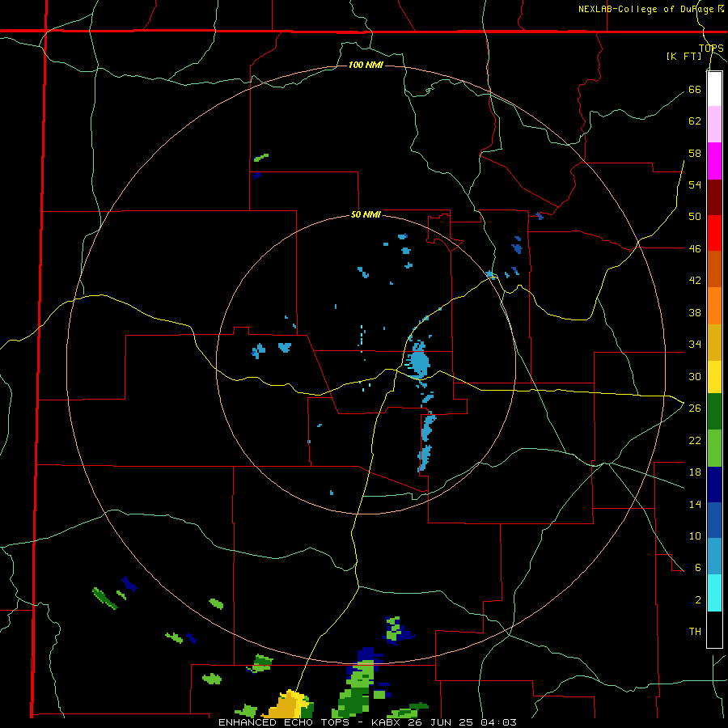728x728 pixels.
Task: Click the light pink legend swatch
Action: tap(714, 124)
